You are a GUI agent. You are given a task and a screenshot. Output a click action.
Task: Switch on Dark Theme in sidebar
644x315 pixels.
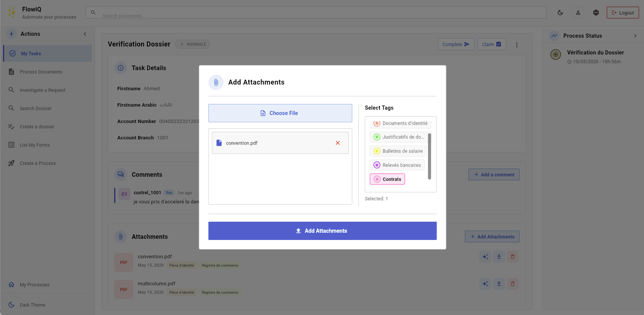coord(48,305)
